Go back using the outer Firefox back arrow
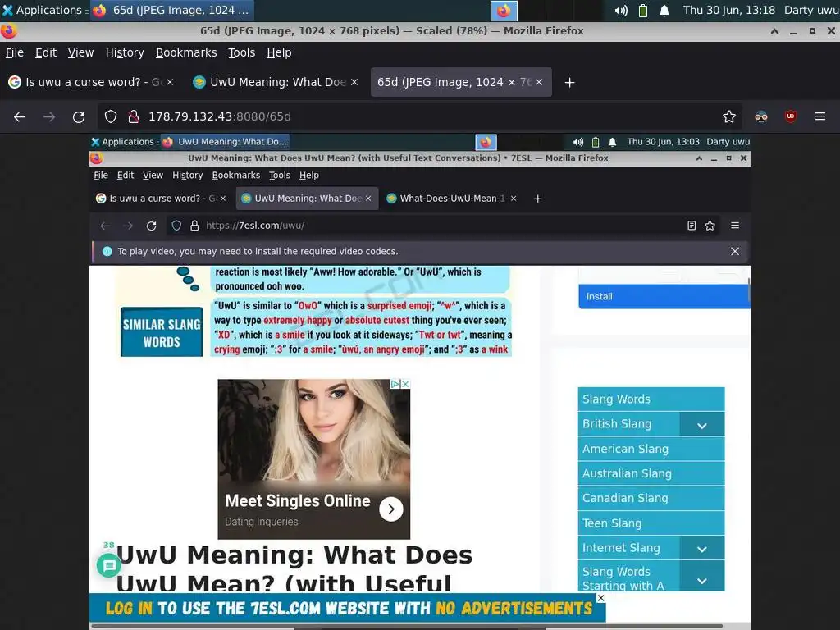This screenshot has height=630, width=840. tap(20, 116)
